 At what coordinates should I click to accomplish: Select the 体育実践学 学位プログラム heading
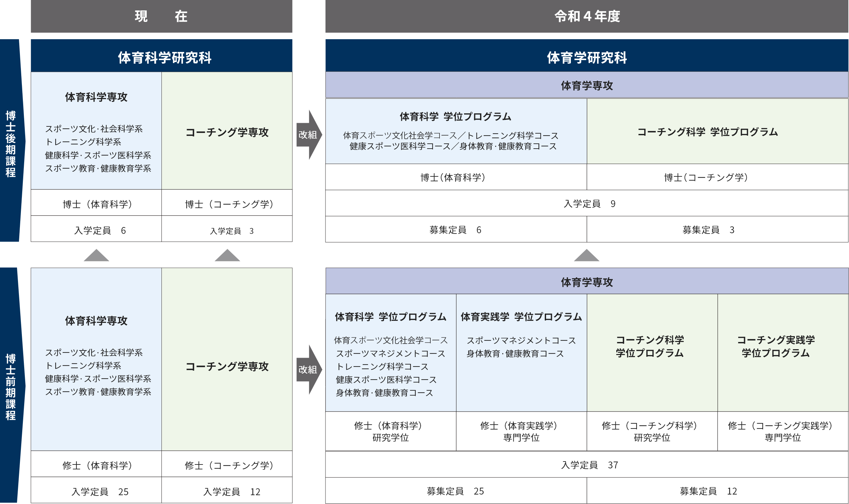pyautogui.click(x=521, y=317)
